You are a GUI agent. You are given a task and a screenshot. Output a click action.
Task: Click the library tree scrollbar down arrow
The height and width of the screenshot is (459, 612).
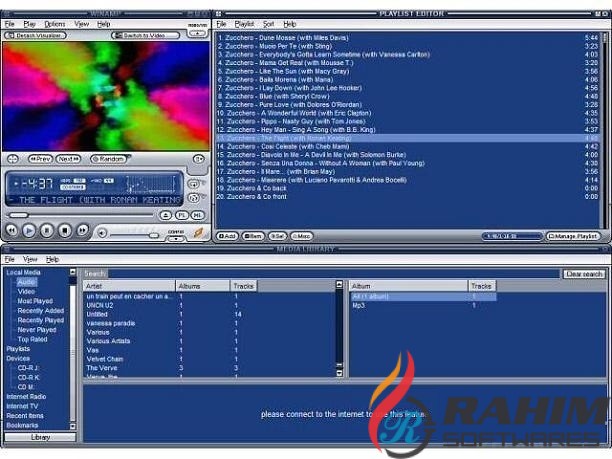coord(73,426)
